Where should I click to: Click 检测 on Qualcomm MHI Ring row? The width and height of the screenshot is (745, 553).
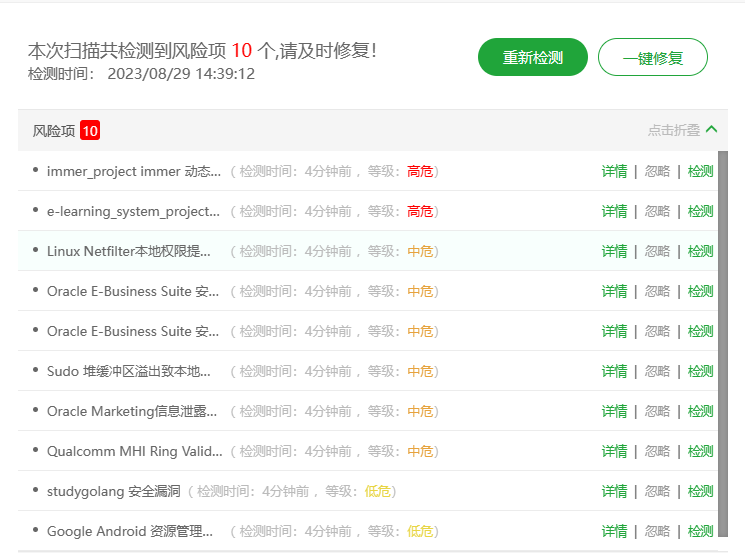tap(700, 451)
